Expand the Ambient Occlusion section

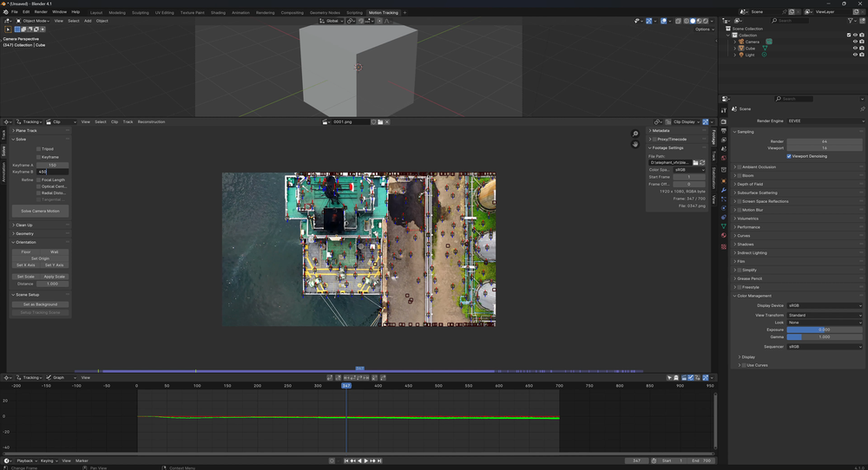coord(759,166)
